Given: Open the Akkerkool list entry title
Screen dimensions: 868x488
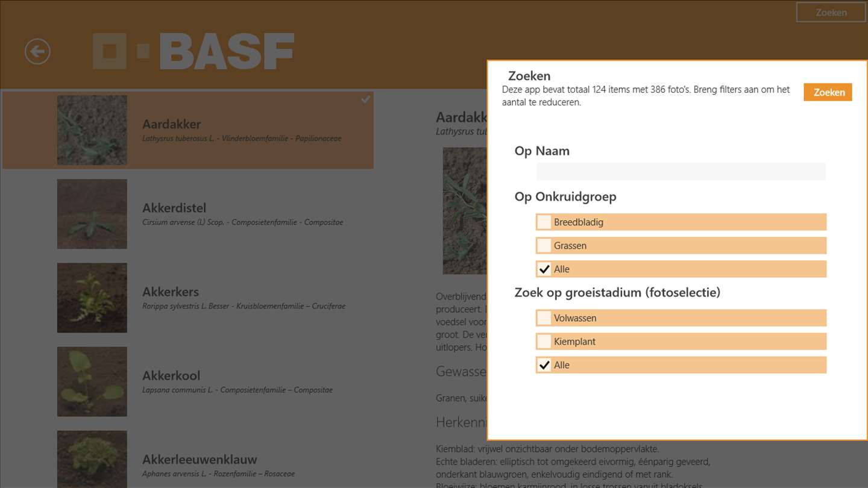Looking at the screenshot, I should tap(171, 375).
